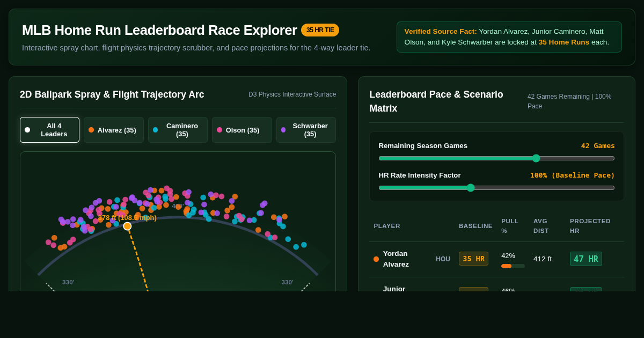Adjust the HR Rate Intensity Factor slider handle
This screenshot has width=644, height=338.
(x=471, y=188)
